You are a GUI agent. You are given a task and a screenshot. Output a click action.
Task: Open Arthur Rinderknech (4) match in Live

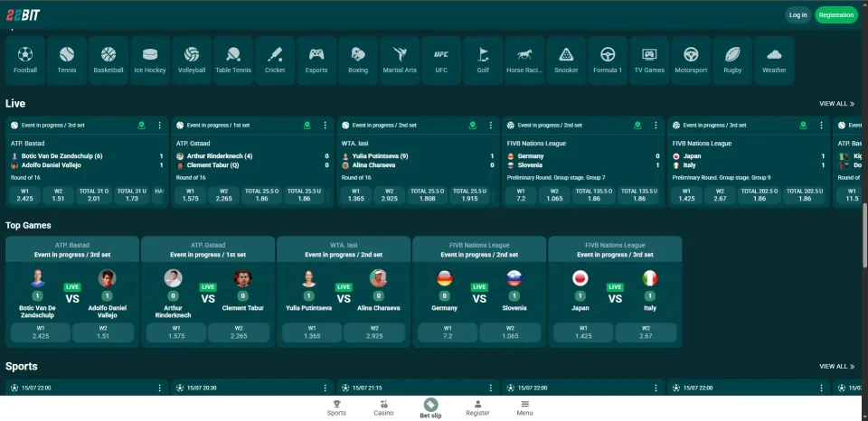220,156
